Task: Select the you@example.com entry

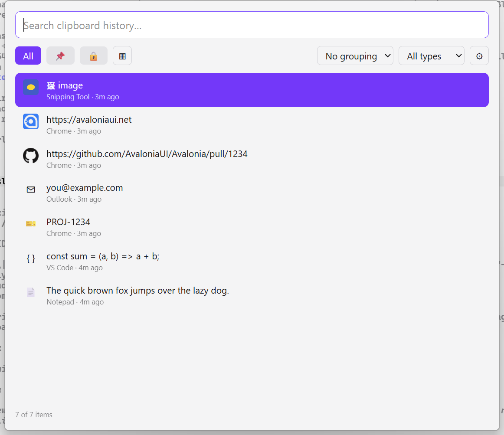Action: point(252,193)
